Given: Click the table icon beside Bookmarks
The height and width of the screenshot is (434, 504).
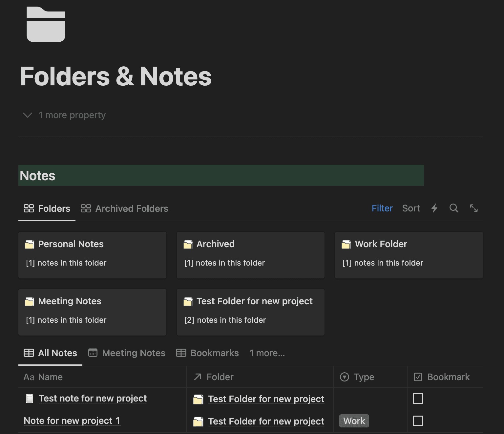Looking at the screenshot, I should pyautogui.click(x=181, y=353).
